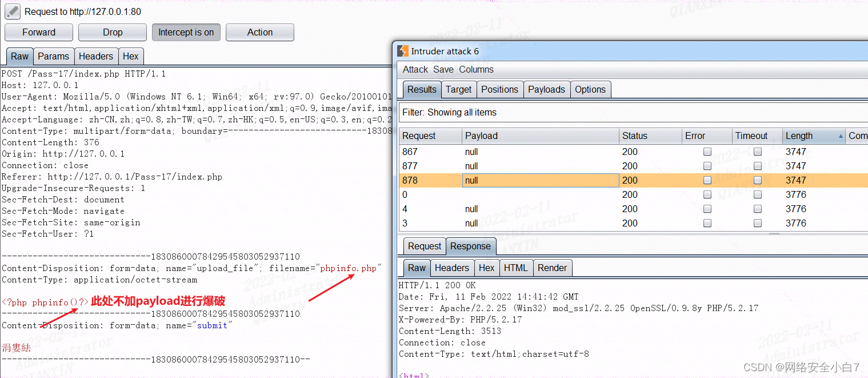Click the pencil edit icon beside Request to
Image resolution: width=868 pixels, height=378 pixels.
tap(12, 11)
